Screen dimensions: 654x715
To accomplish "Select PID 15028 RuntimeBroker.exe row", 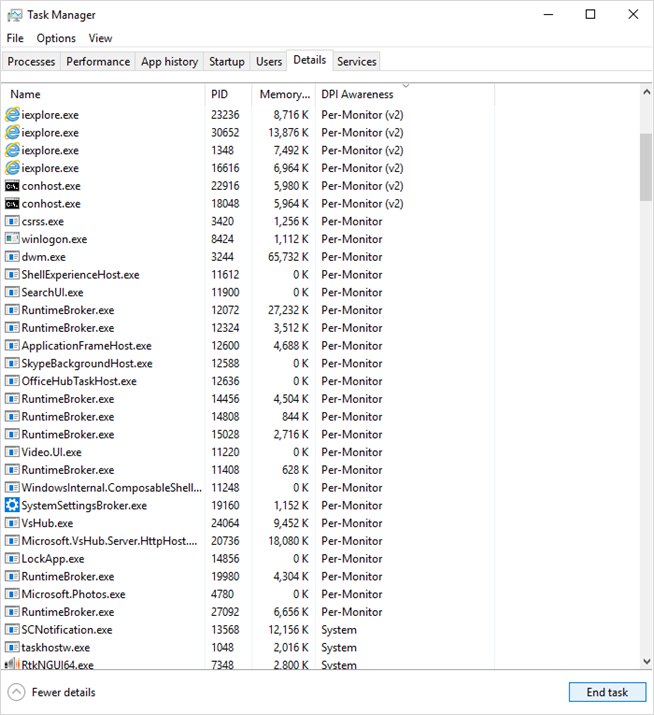I will 249,435.
